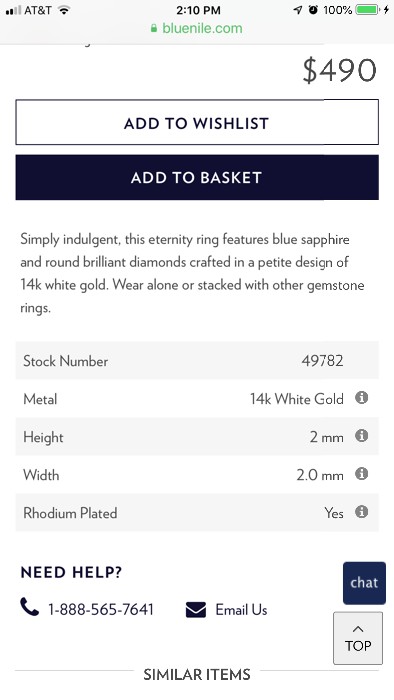The width and height of the screenshot is (394, 700).
Task: Tap the padlock icon beside bluenile.com
Action: click(154, 29)
